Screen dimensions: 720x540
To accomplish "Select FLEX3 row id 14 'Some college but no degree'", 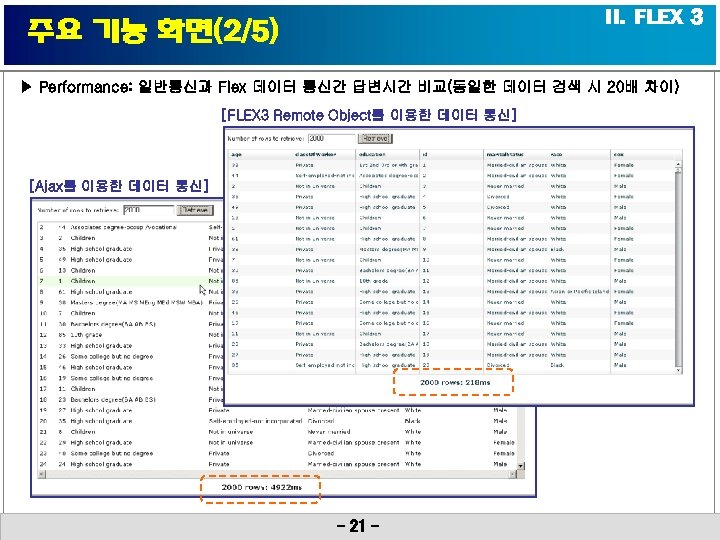I will pyautogui.click(x=388, y=302).
